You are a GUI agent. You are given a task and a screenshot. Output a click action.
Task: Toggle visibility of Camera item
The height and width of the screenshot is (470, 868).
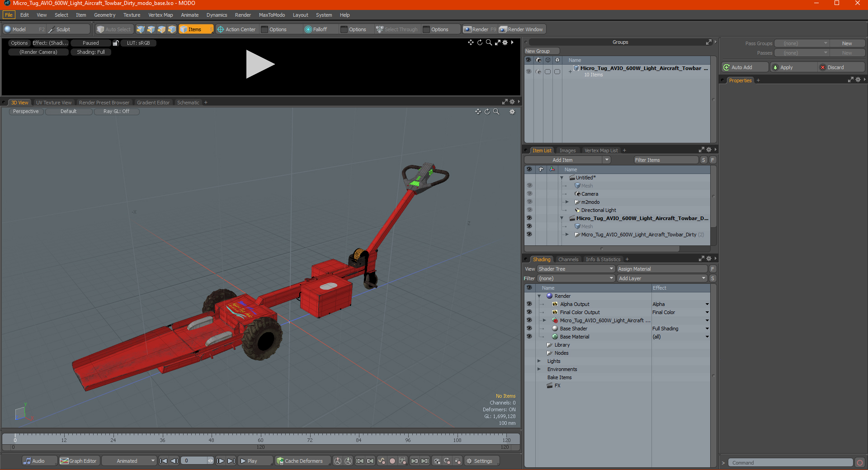click(x=529, y=194)
